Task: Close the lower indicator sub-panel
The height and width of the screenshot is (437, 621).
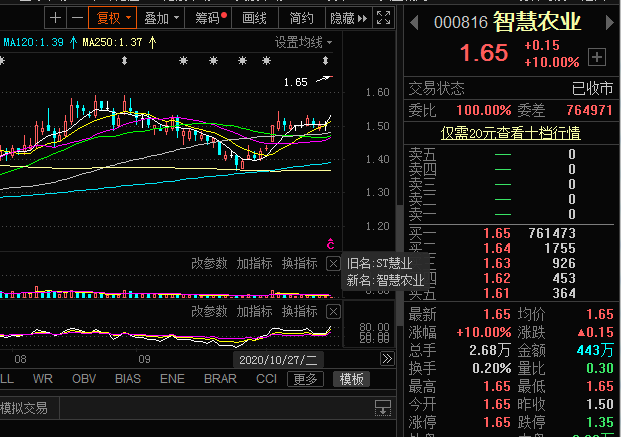Action: pos(333,312)
